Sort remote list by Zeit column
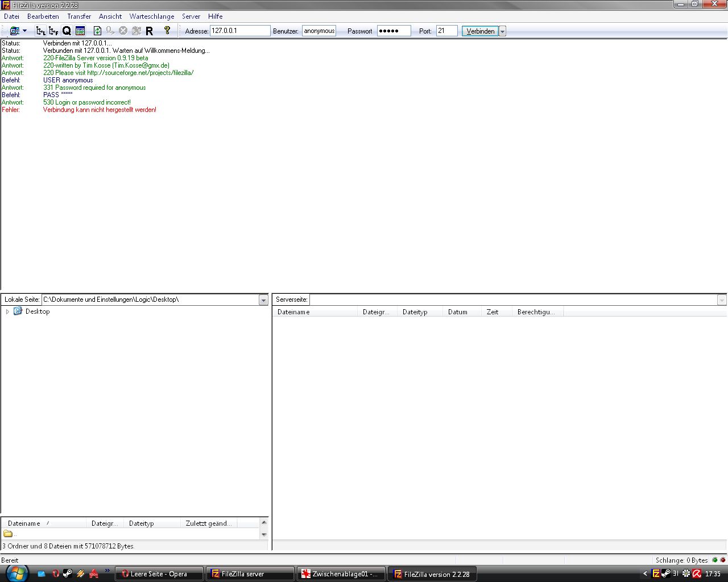728x582 pixels. click(x=497, y=312)
